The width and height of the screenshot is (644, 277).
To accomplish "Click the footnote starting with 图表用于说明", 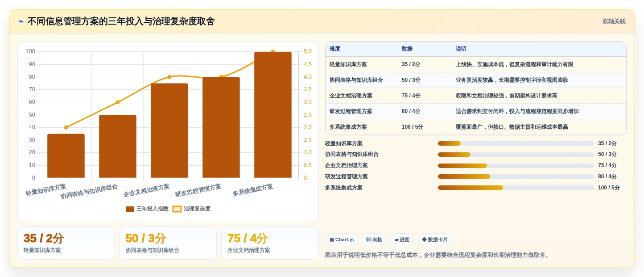I will [x=438, y=255].
